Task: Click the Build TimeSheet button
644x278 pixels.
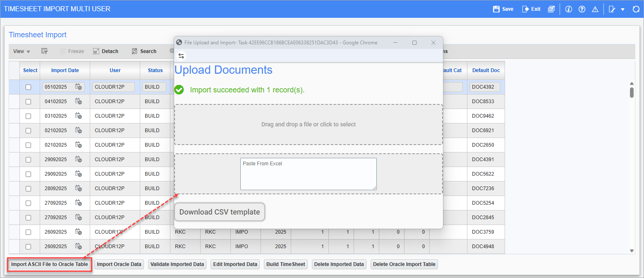Action: tap(285, 264)
